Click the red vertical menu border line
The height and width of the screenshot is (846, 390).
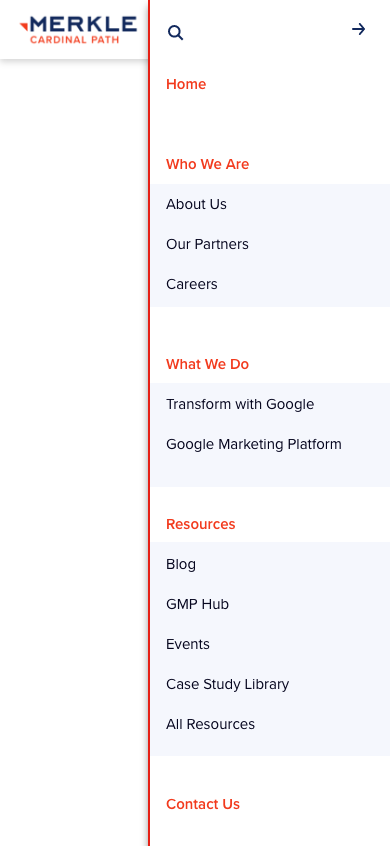point(149,423)
